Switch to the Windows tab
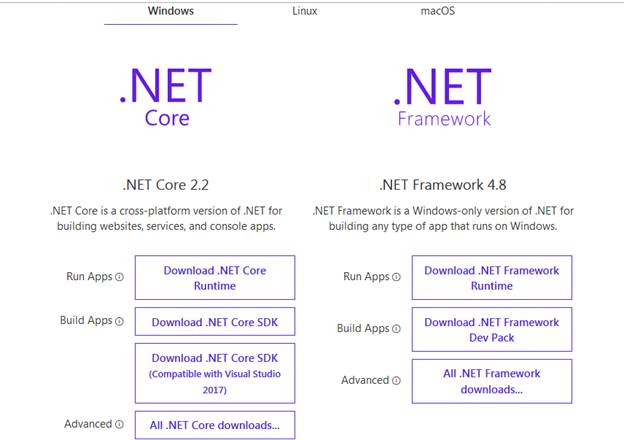Image resolution: width=624 pixels, height=440 pixels. 171,11
